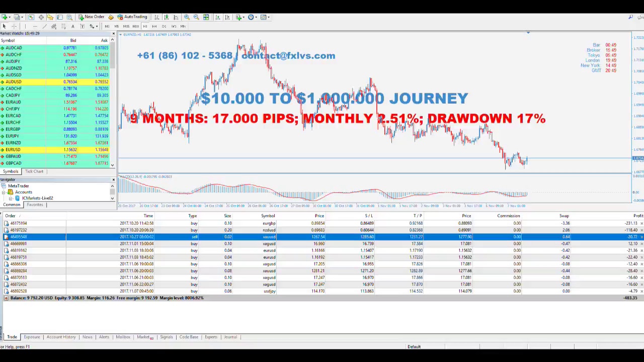644x362 pixels.
Task: Click the New Order button
Action: click(91, 17)
